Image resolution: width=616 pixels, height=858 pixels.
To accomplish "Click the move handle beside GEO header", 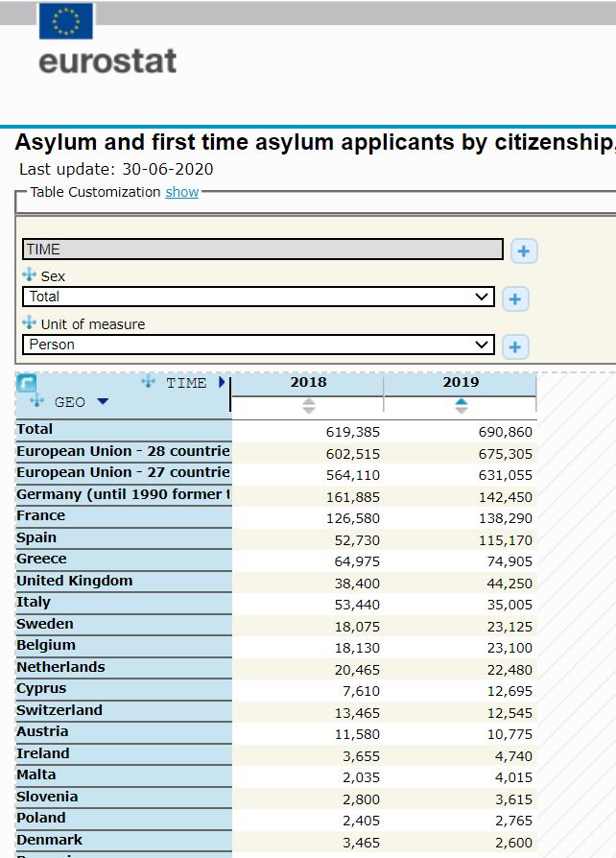I will [x=36, y=400].
